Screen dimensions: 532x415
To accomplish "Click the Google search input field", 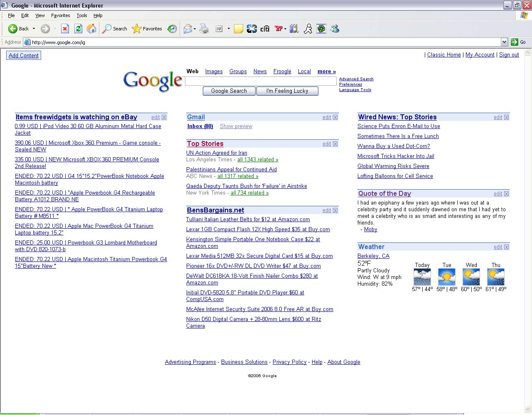I will click(261, 81).
